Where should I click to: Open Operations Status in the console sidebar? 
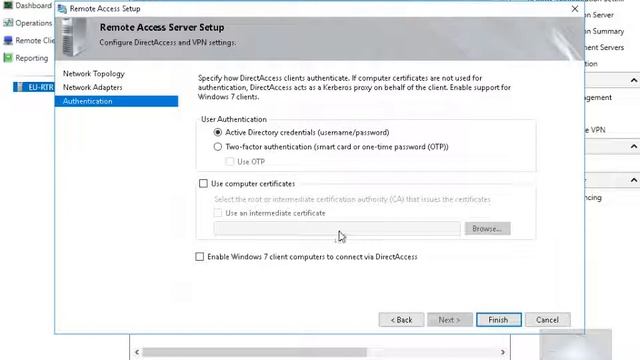pyautogui.click(x=33, y=23)
